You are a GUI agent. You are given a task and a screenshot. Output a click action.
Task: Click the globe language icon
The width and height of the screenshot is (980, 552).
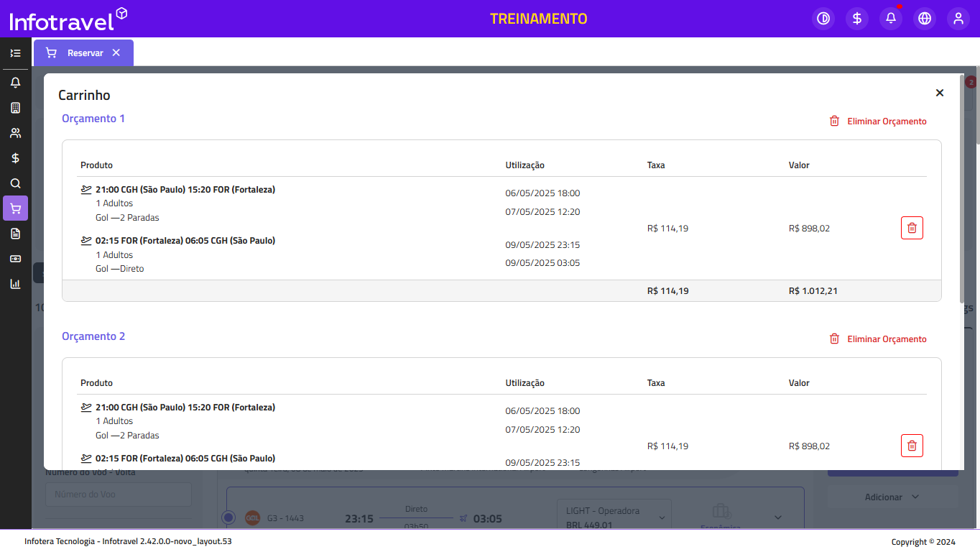click(925, 19)
